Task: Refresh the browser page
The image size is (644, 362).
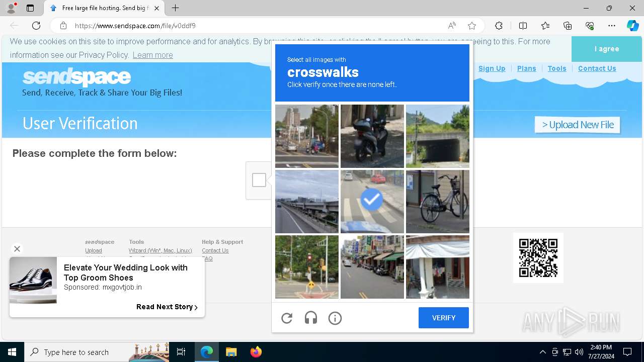Action: (36, 26)
